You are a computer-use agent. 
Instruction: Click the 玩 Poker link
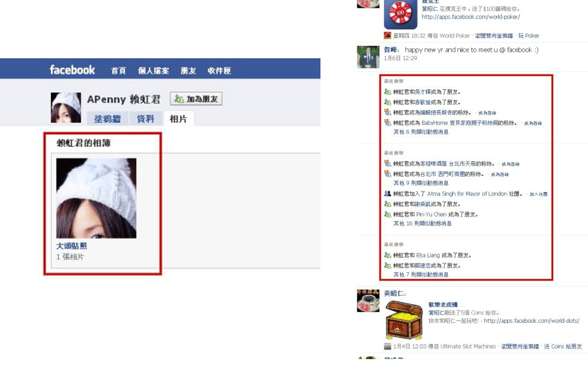(x=529, y=36)
